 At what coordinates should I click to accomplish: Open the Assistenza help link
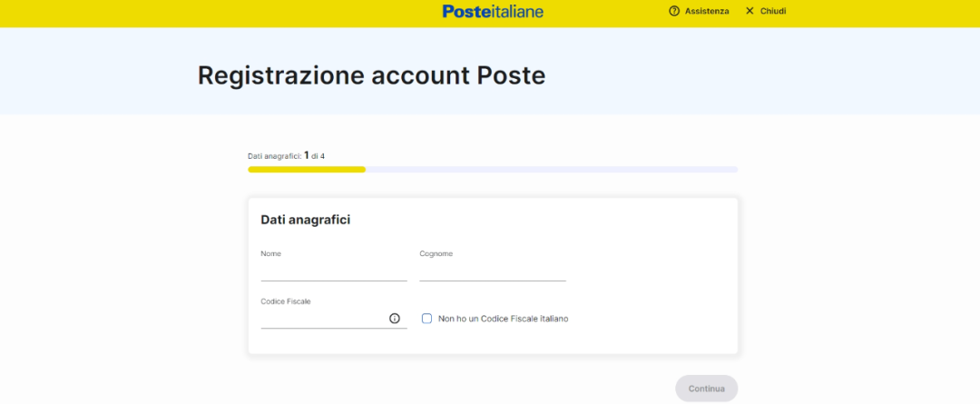(x=706, y=11)
